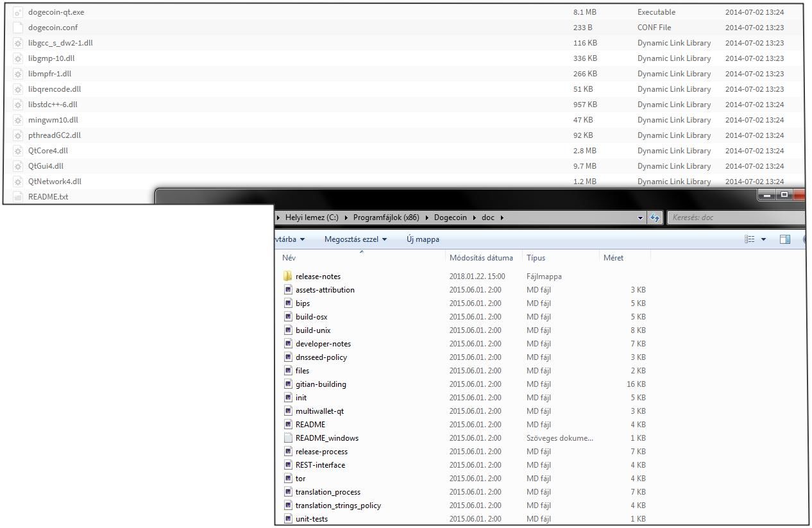Open the address bar history dropdown
The height and width of the screenshot is (528, 812).
[641, 217]
